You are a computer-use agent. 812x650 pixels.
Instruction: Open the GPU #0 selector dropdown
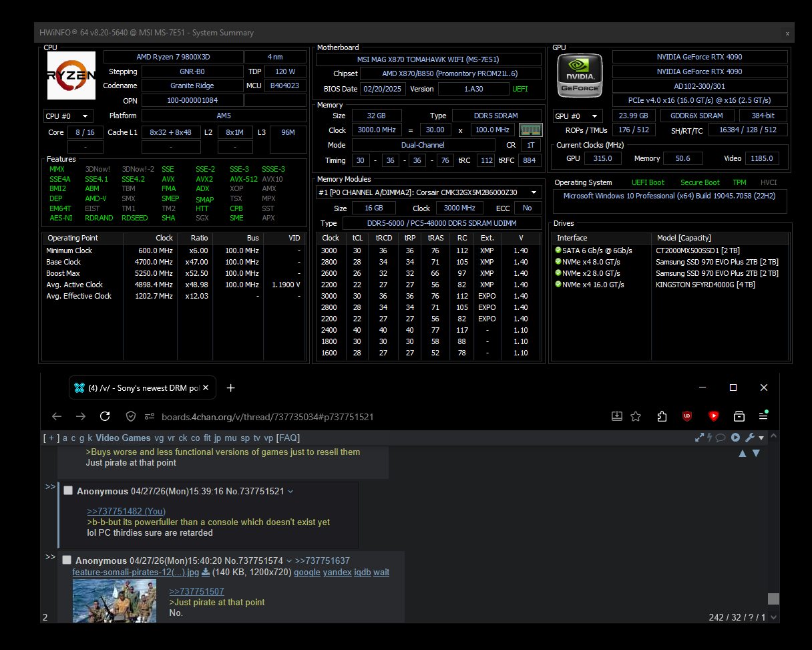pos(578,116)
